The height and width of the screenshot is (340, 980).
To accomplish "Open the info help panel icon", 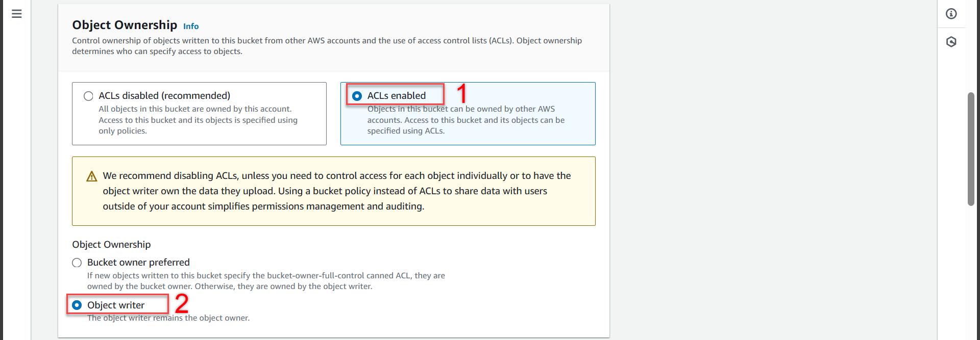I will tap(951, 14).
